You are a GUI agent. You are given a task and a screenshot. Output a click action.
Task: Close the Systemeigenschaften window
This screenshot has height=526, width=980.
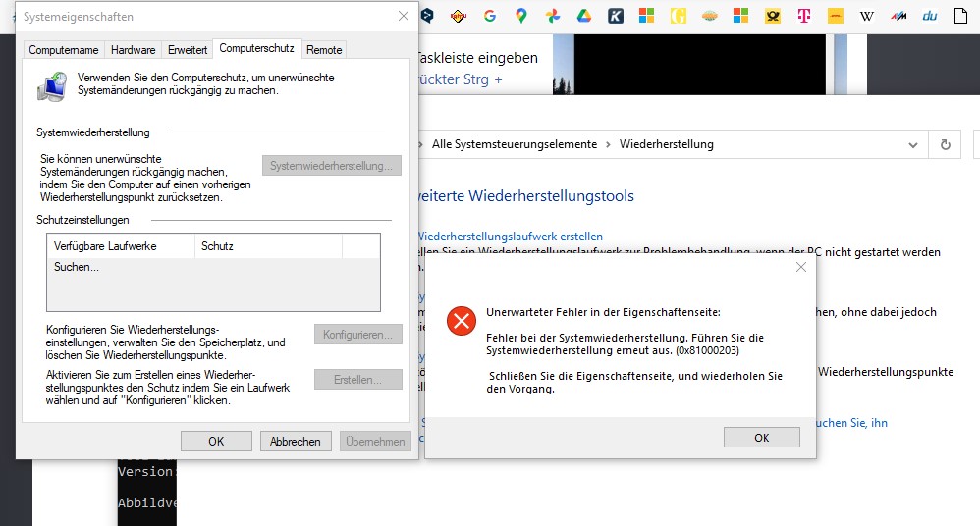404,17
